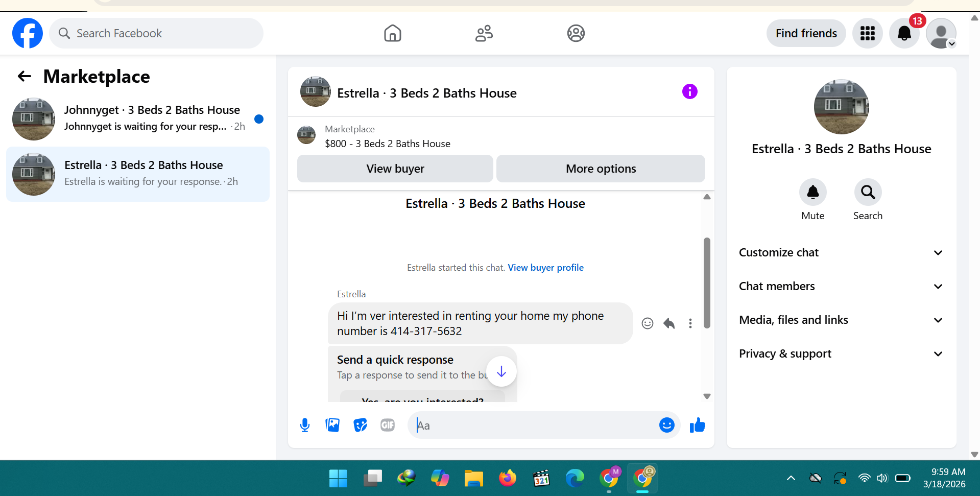Click the unread blue dot on Johnnyget
980x496 pixels.
pyautogui.click(x=259, y=119)
